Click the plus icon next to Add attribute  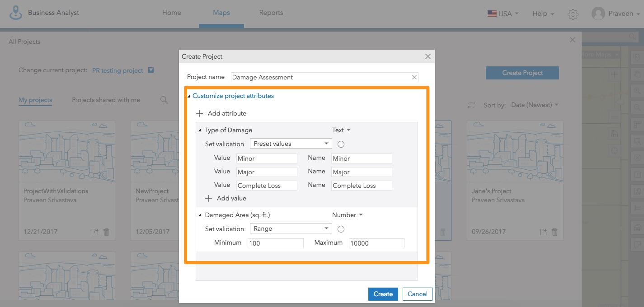click(x=200, y=113)
